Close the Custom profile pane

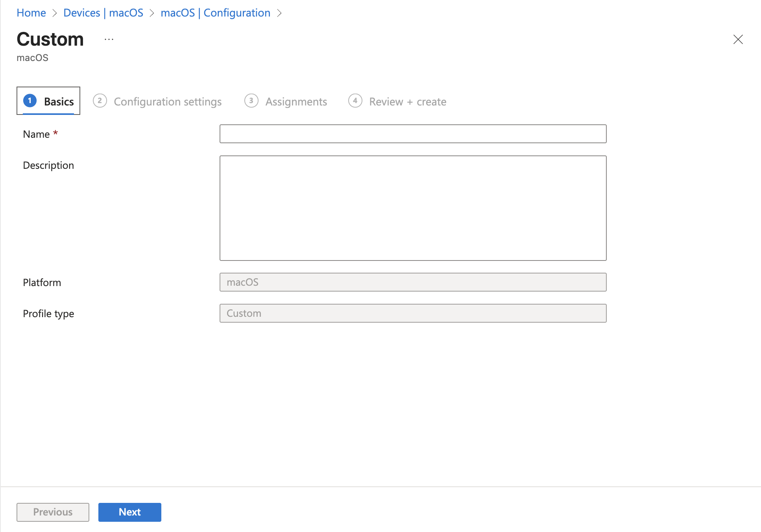(738, 39)
